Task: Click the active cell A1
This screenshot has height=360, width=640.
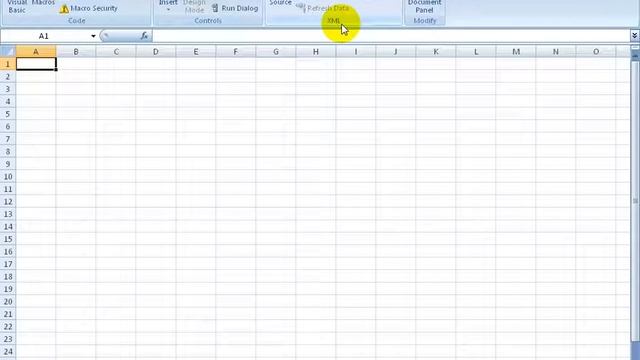Action: click(36, 64)
